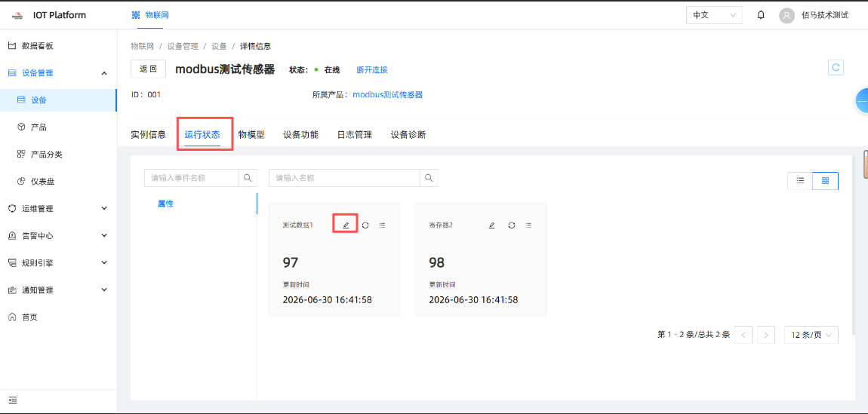Switch to the 物模型 tab

click(251, 134)
